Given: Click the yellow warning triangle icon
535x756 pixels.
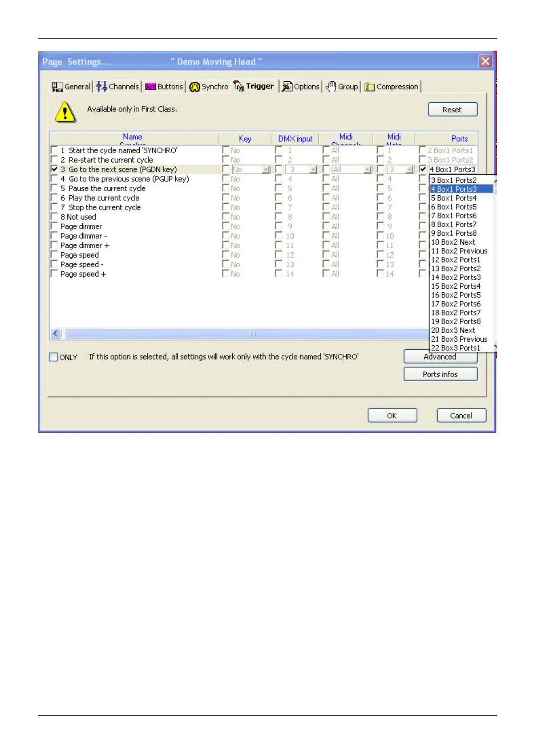Looking at the screenshot, I should pos(66,112).
